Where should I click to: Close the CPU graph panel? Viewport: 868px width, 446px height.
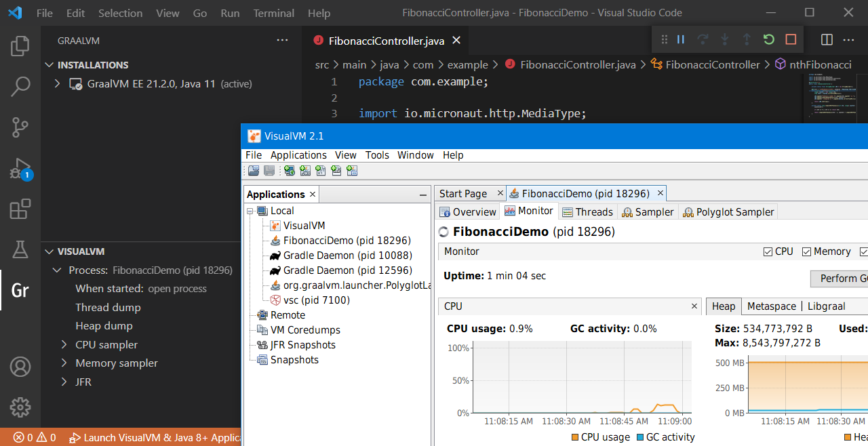(x=694, y=306)
